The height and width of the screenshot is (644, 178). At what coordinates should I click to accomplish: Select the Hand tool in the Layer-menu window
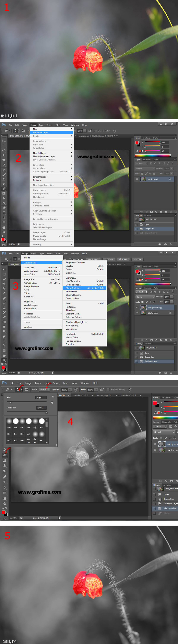click(4, 227)
